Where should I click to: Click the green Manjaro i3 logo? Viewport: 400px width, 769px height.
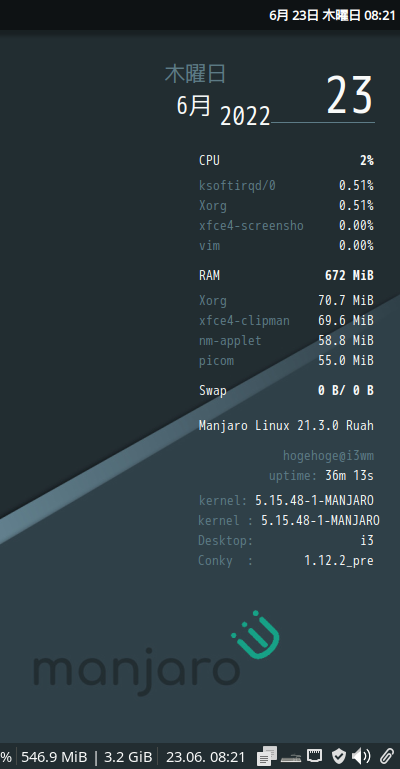tap(255, 635)
